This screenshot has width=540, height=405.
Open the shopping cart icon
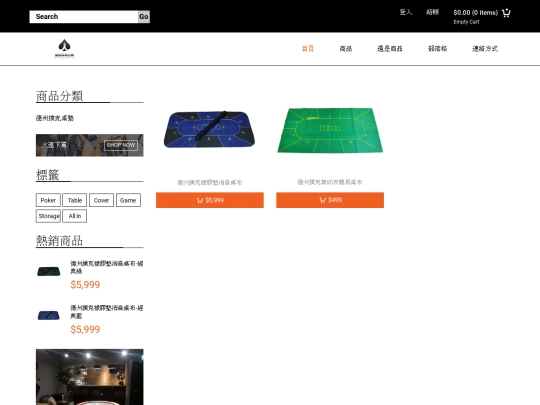click(506, 13)
